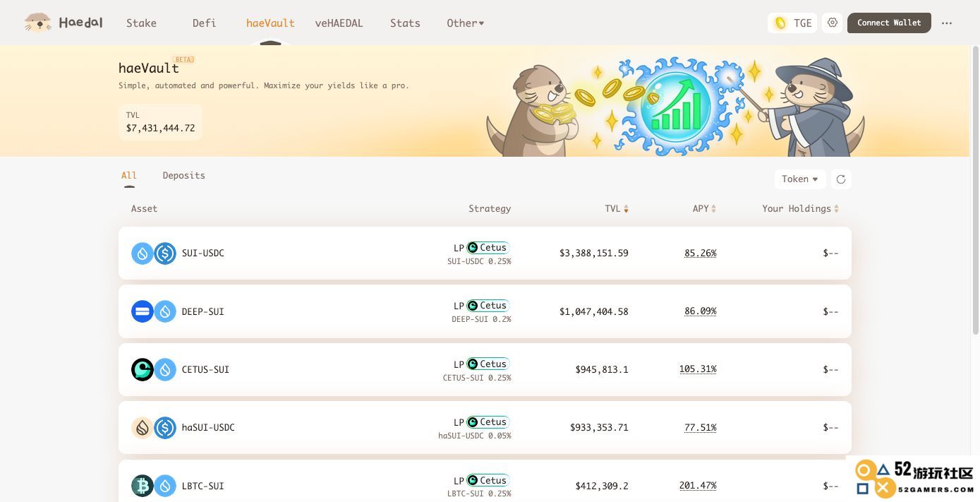Select the haeVault nav item
This screenshot has height=502, width=980.
tap(270, 23)
